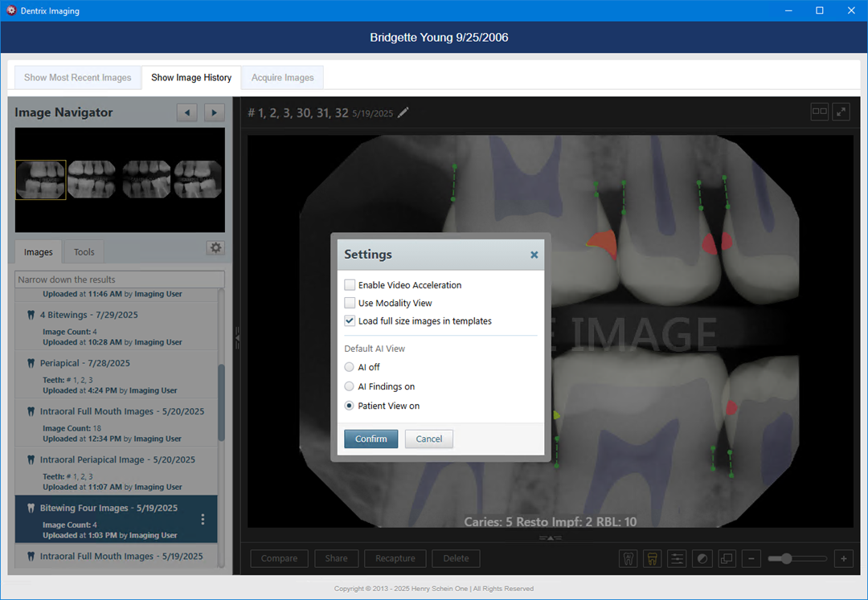Image resolution: width=868 pixels, height=600 pixels.
Task: Click tooth icon beside Intraoral Periapical Image
Action: (x=31, y=459)
